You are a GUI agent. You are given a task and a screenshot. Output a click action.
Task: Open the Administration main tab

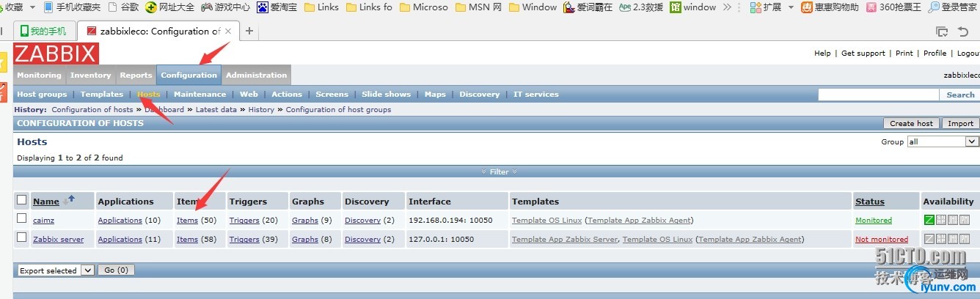coord(256,75)
